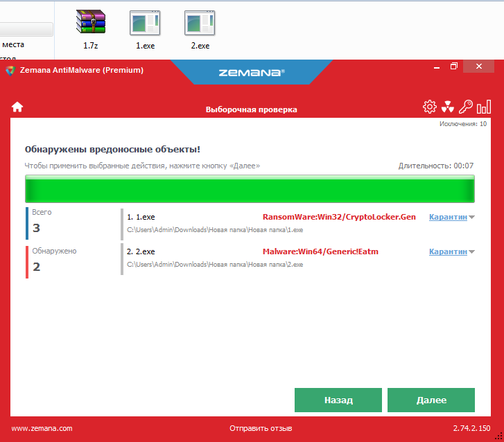Viewport: 504px width, 442px height.
Task: Click the Всего total count 3
Action: 36,228
